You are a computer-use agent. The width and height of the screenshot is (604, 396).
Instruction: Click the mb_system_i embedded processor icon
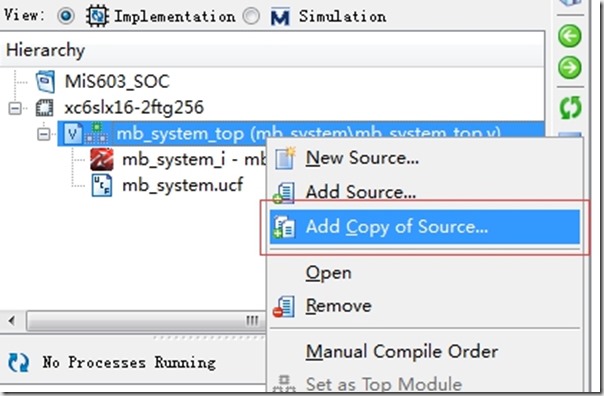102,159
